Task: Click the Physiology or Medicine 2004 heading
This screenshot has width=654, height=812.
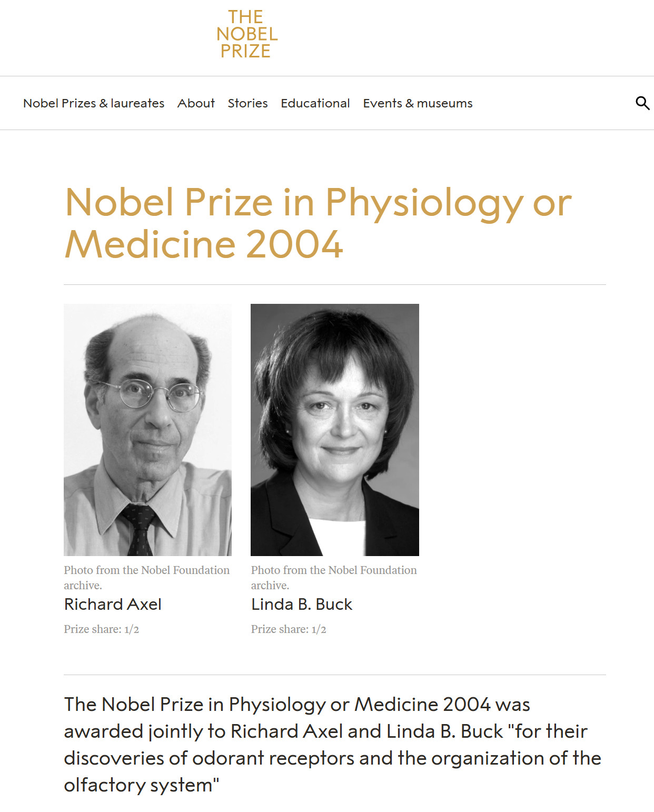Action: point(318,223)
